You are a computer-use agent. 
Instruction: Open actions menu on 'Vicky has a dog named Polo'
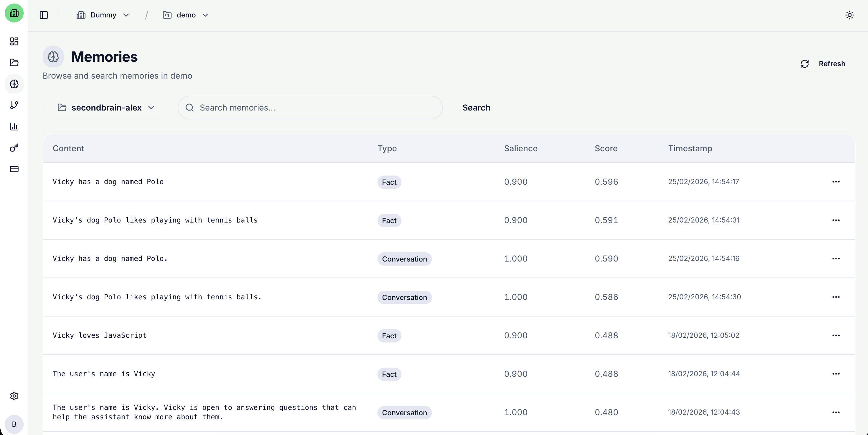[x=836, y=181]
